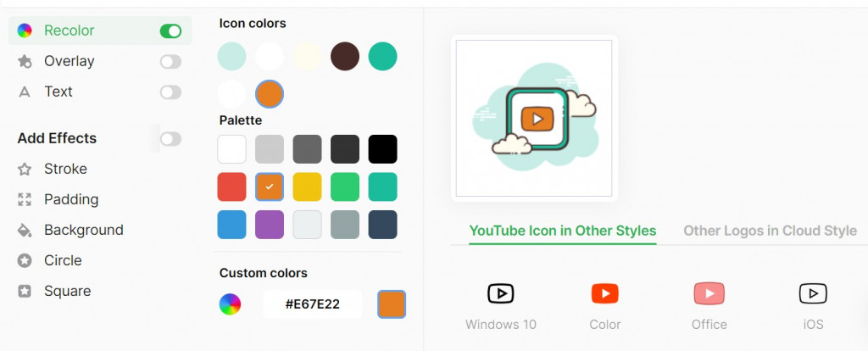Select the teal icon color swatch
The image size is (868, 351).
(382, 57)
